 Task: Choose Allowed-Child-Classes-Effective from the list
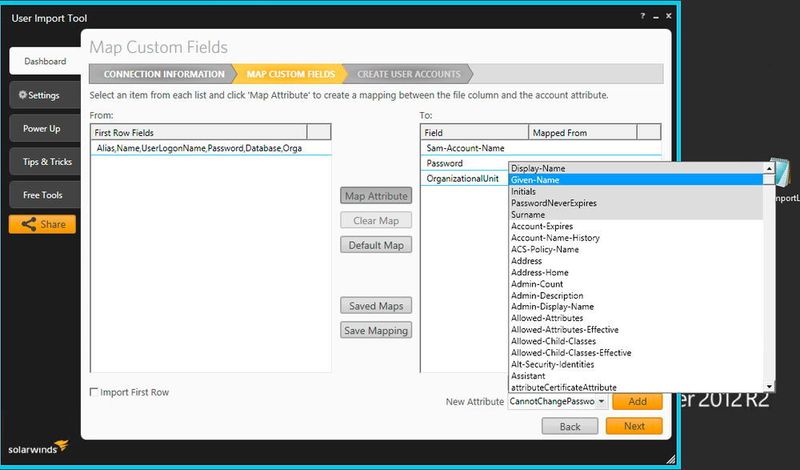click(636, 353)
